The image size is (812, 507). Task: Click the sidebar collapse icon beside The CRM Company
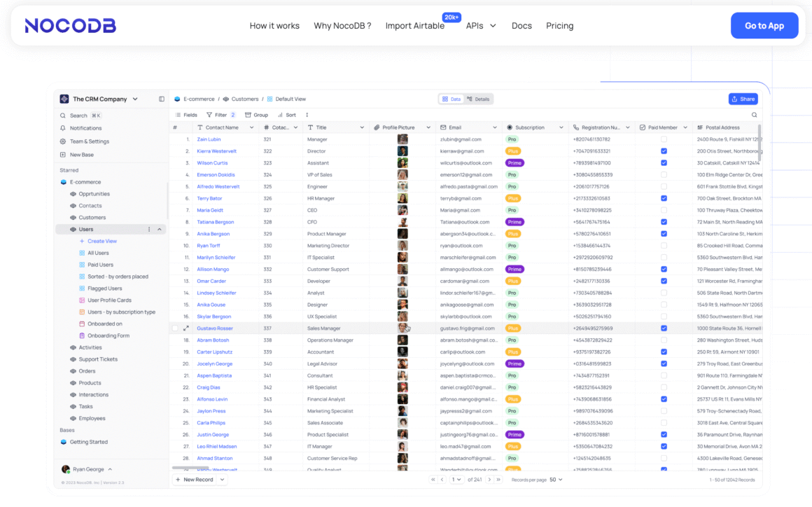162,99
